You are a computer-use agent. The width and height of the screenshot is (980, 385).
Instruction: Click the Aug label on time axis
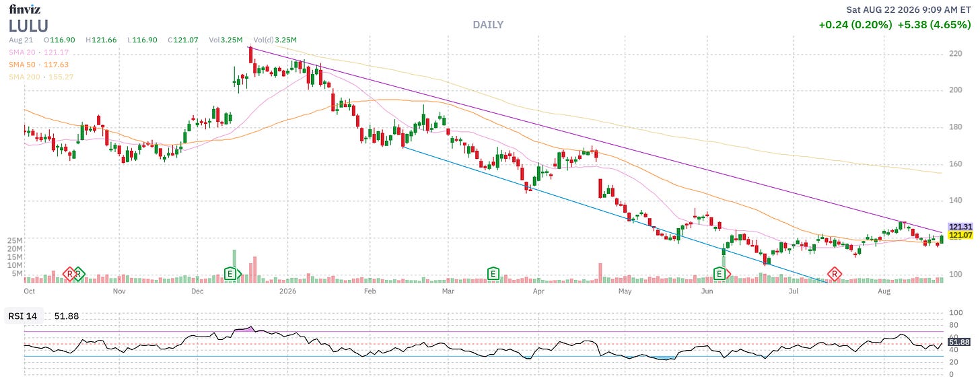tap(884, 291)
